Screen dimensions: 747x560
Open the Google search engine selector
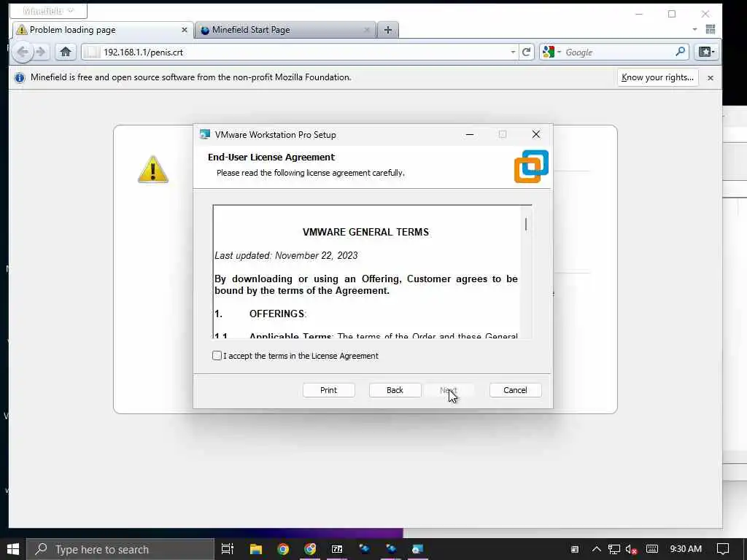[x=551, y=52]
